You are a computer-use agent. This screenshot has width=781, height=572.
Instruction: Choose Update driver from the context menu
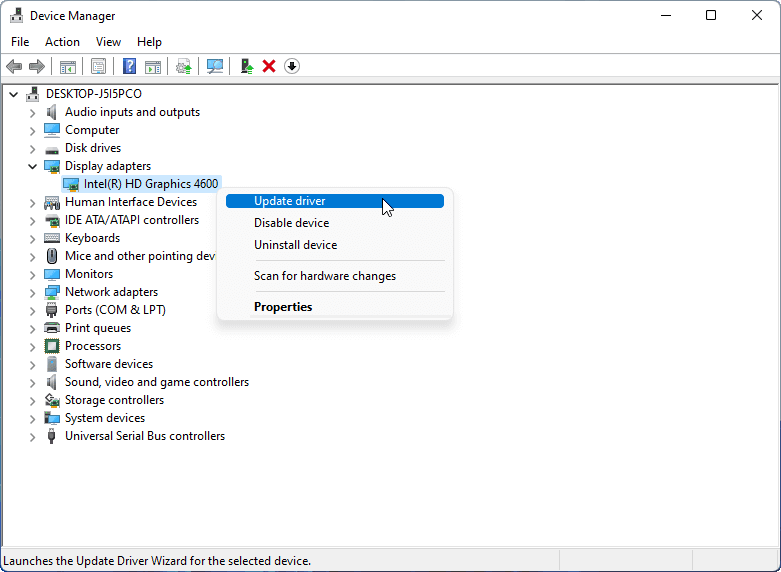pos(290,201)
